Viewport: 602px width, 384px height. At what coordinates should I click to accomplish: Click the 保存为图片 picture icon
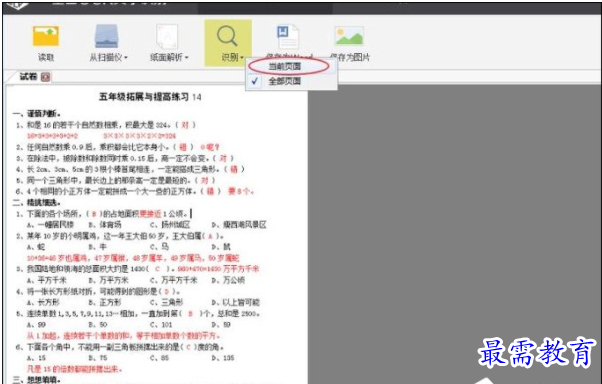349,36
